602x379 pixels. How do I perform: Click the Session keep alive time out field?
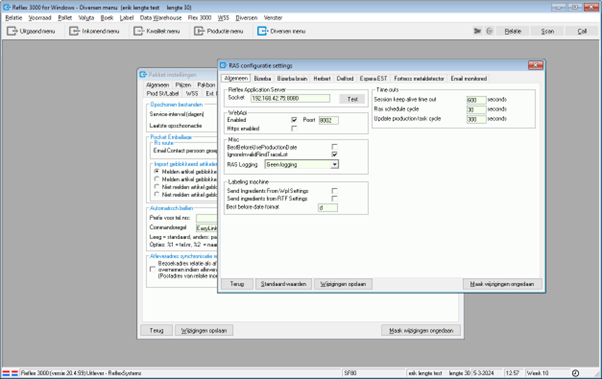click(476, 100)
